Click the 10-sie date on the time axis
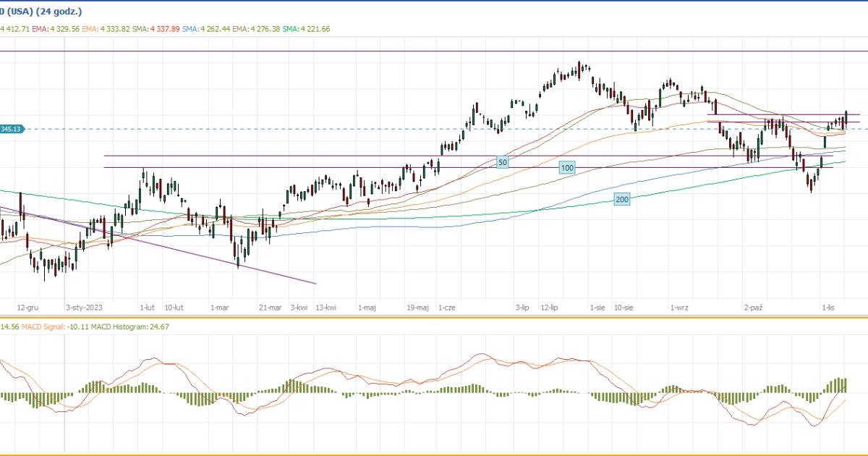Viewport: 868px width, 456px height. (624, 308)
